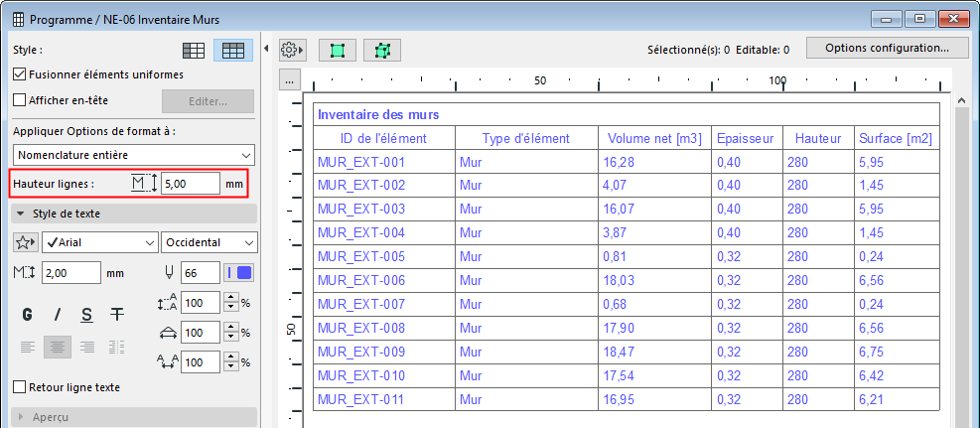Viewport: 980px width, 428px height.
Task: Select the Surface [m2] column header
Action: (897, 138)
